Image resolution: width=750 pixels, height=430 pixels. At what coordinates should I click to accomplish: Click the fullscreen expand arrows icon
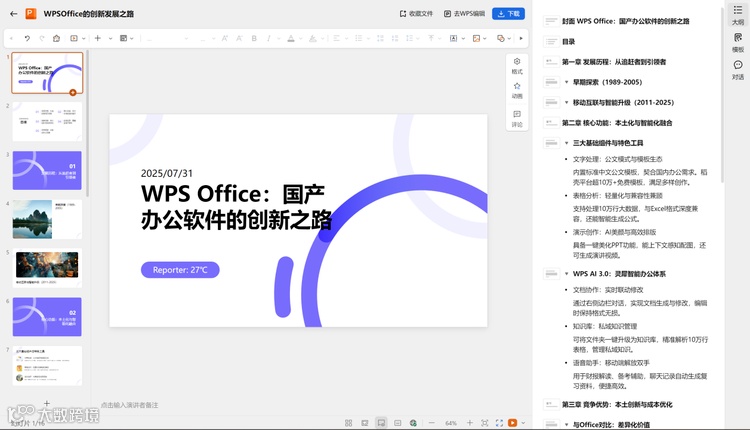pos(499,423)
